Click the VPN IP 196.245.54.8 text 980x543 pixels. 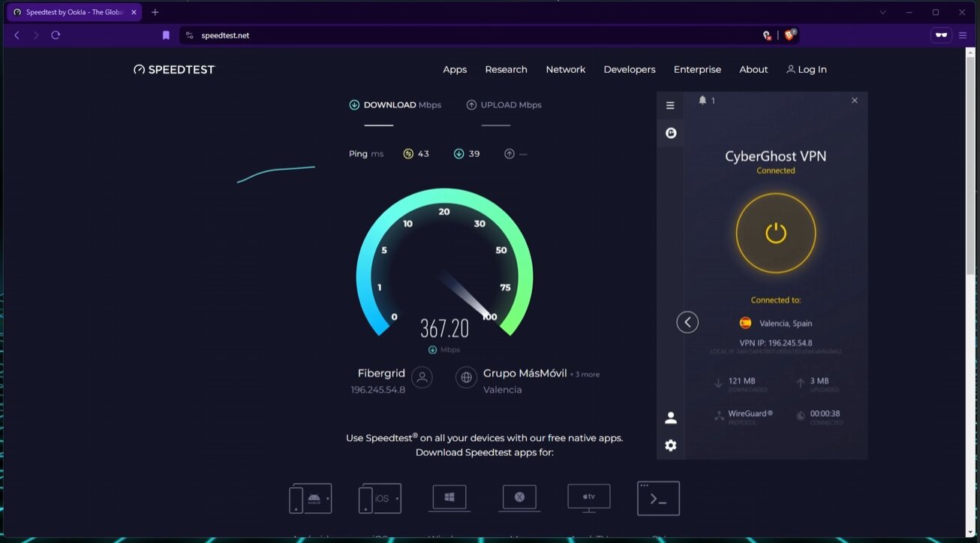tap(775, 343)
